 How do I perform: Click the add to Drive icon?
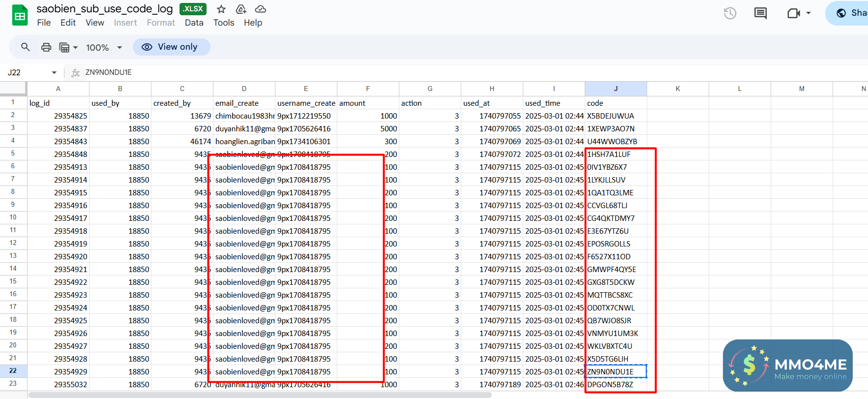pos(241,9)
